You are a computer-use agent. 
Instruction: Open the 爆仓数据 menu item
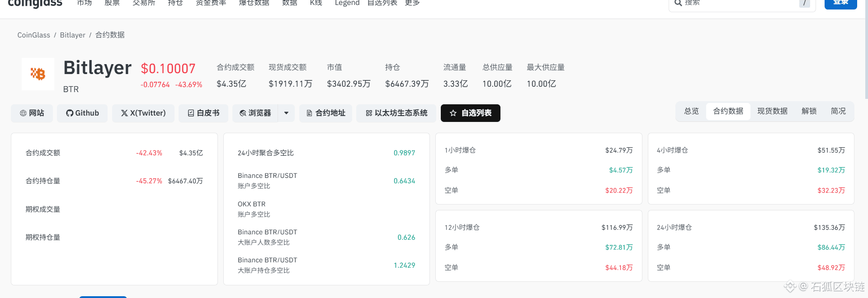[254, 3]
